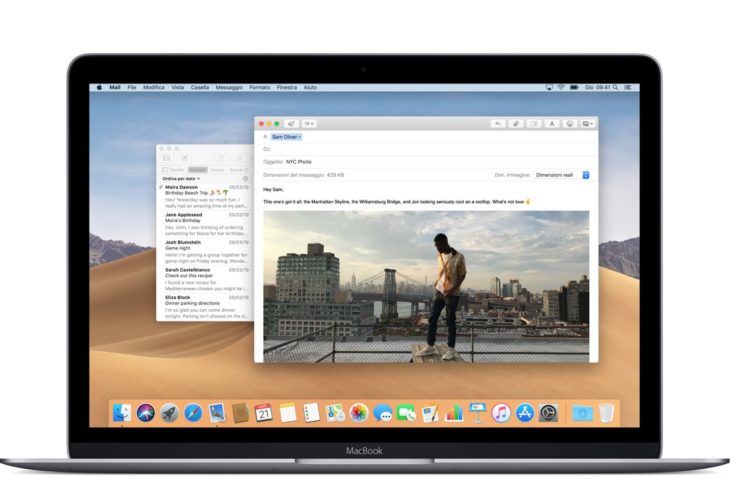Click the Wi-Fi icon in menu bar

coord(561,87)
